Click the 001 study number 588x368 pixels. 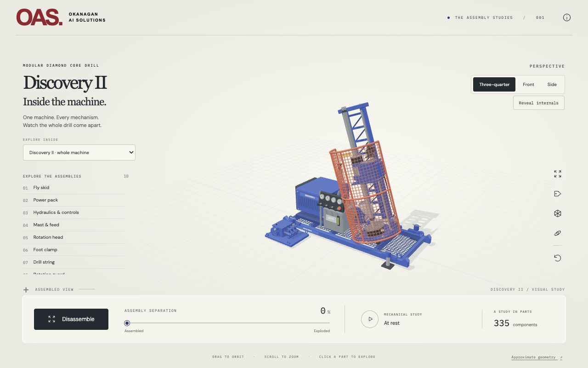click(540, 18)
